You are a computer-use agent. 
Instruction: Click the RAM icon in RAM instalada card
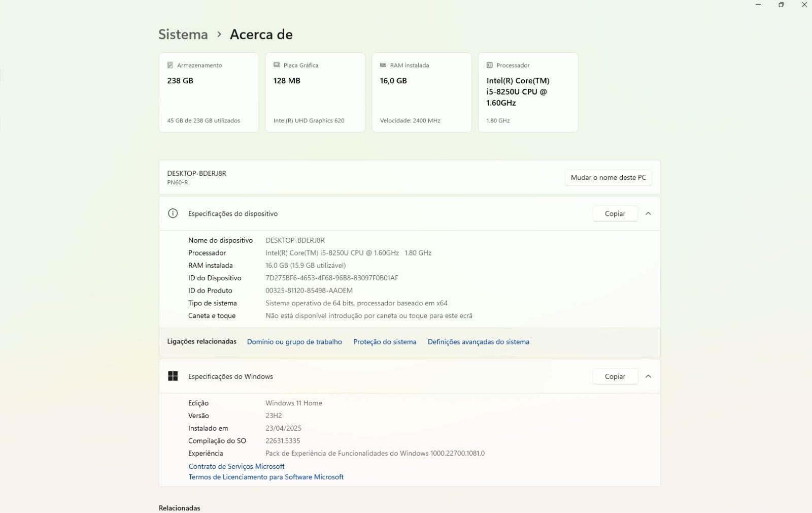tap(383, 65)
